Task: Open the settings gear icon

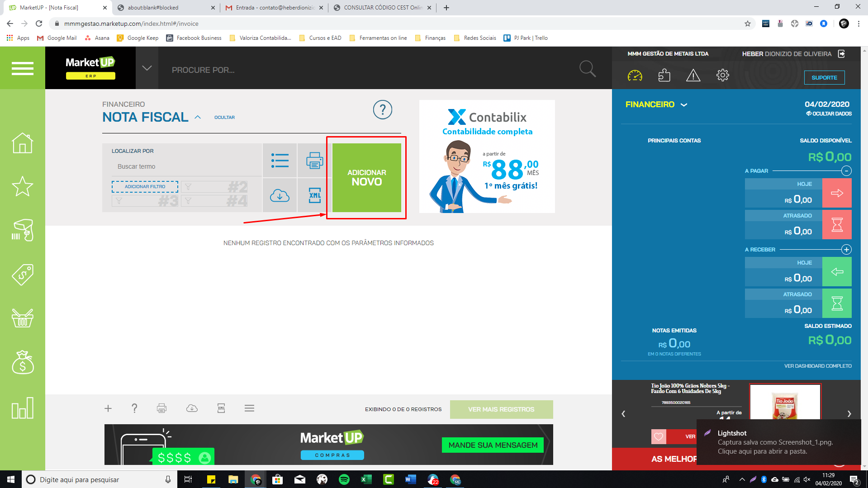Action: (x=723, y=75)
